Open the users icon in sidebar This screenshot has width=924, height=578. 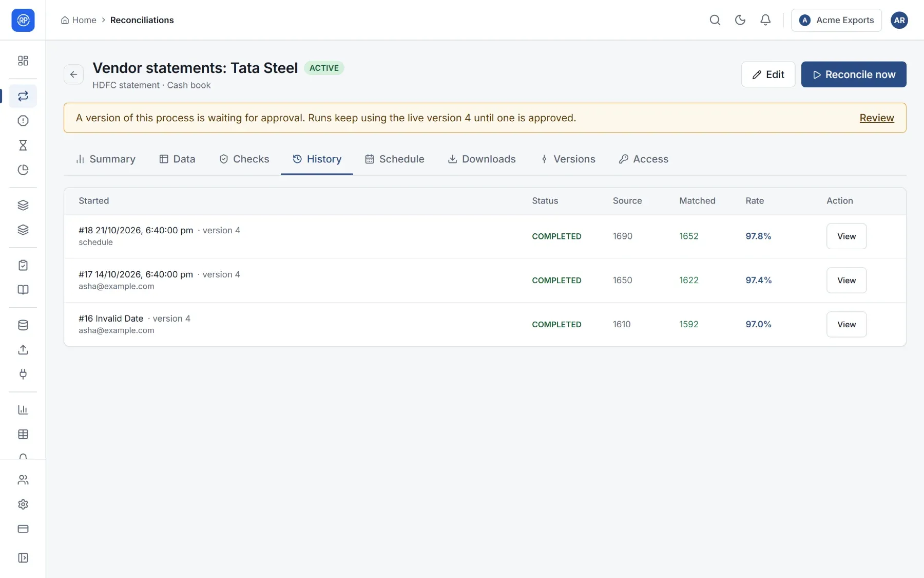tap(23, 480)
